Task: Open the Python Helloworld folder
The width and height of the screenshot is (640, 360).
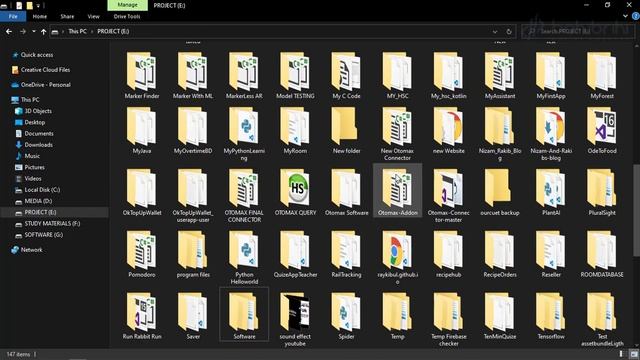Action: click(x=244, y=258)
